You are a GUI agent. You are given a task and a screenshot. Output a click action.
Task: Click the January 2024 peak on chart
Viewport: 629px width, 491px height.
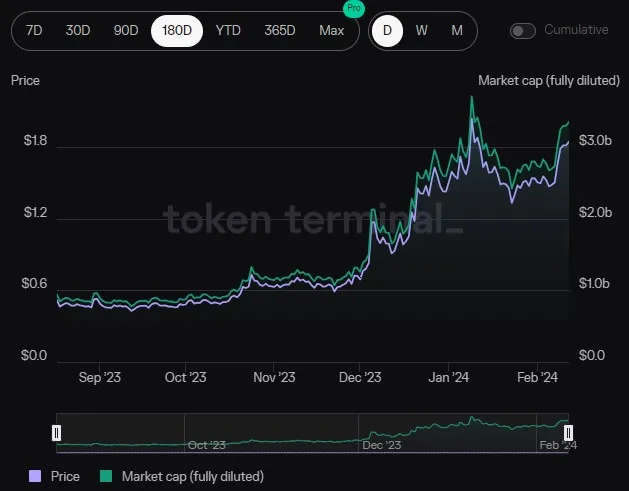472,98
